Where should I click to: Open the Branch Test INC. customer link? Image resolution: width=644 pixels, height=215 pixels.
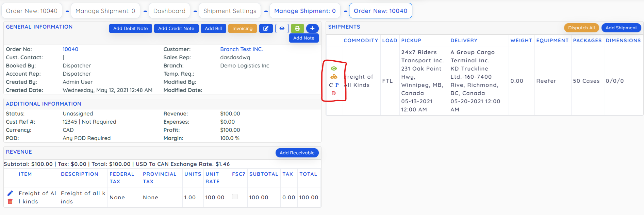click(242, 49)
